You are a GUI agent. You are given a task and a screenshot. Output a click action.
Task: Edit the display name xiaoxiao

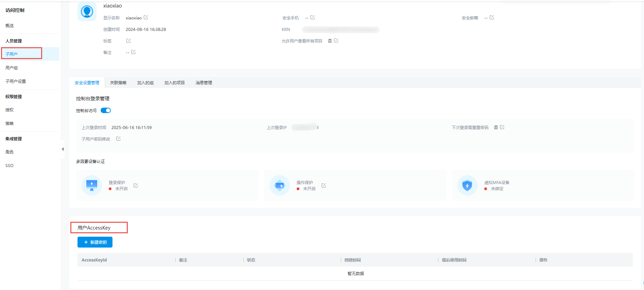[146, 17]
